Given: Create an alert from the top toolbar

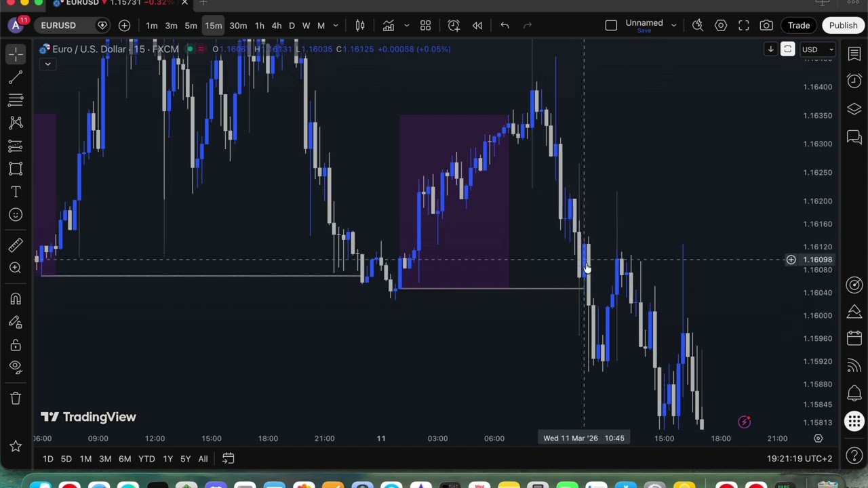Looking at the screenshot, I should point(454,25).
